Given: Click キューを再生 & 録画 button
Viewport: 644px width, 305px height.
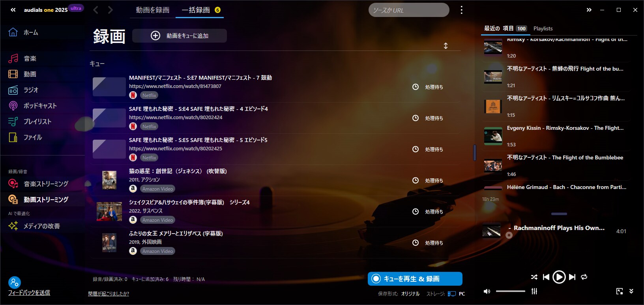Looking at the screenshot, I should [x=415, y=279].
